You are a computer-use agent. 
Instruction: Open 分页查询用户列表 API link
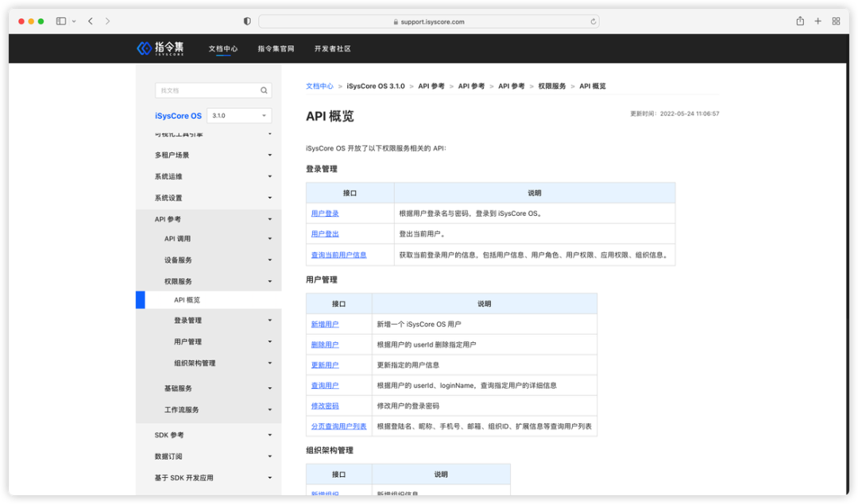click(338, 426)
